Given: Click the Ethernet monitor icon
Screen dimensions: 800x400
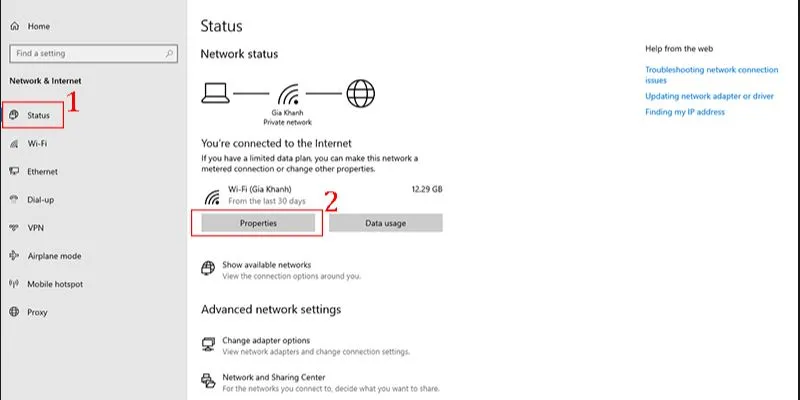Looking at the screenshot, I should [x=14, y=172].
